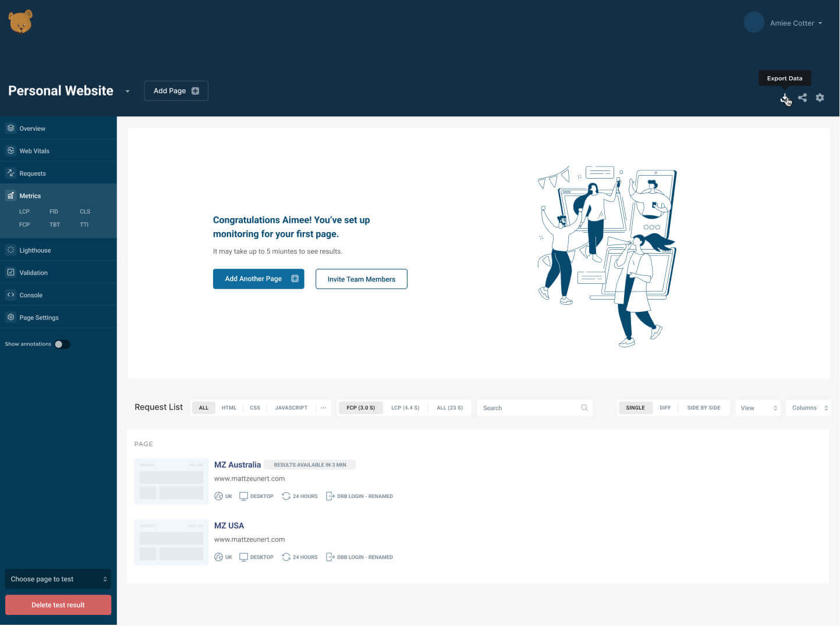Screen dimensions: 840x626
Task: Open the FID metric sub-item
Action: pyautogui.click(x=54, y=212)
